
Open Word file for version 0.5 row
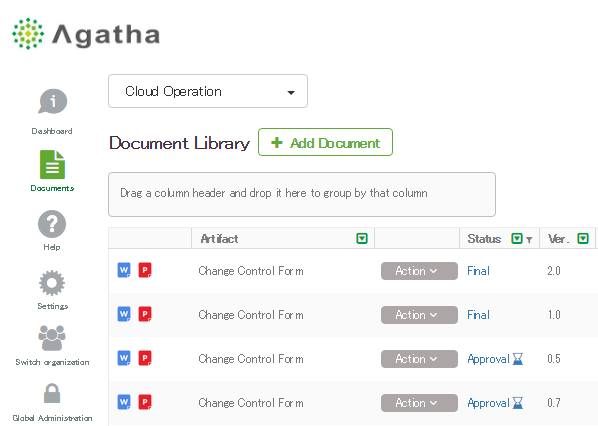tap(124, 358)
